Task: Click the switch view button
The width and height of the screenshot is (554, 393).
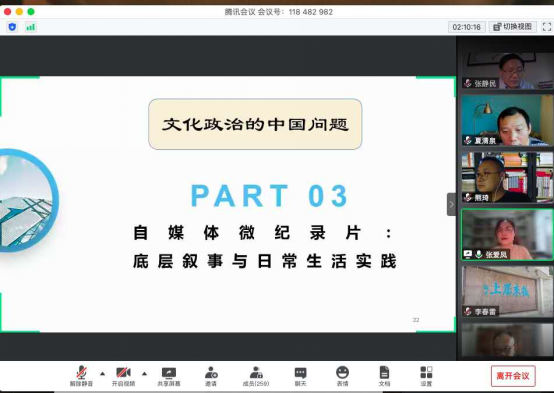Action: tap(513, 27)
